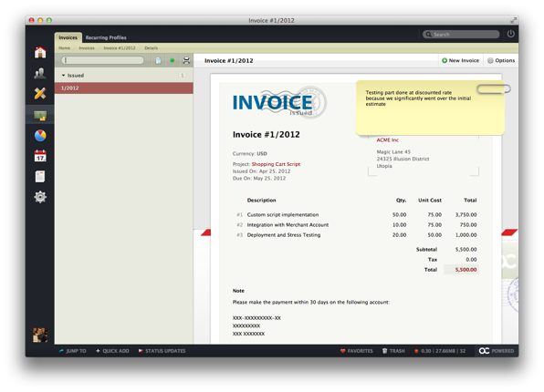The width and height of the screenshot is (544, 392).
Task: Switch to the Recurring Profiles tab
Action: point(106,37)
